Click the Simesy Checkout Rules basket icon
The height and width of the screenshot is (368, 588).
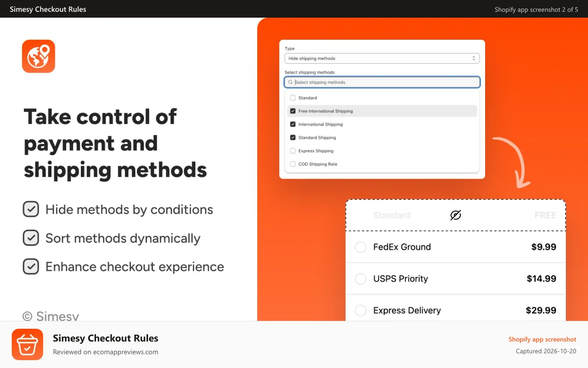point(27,344)
